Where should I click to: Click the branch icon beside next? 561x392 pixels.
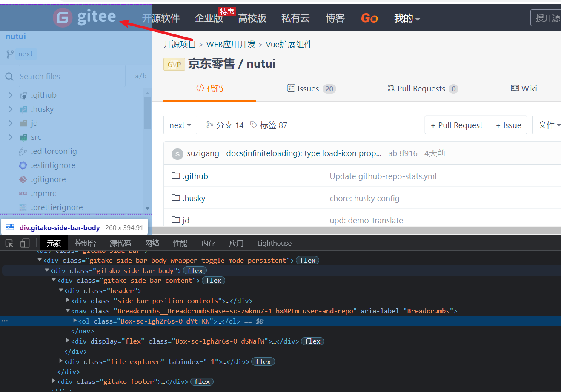tap(10, 54)
